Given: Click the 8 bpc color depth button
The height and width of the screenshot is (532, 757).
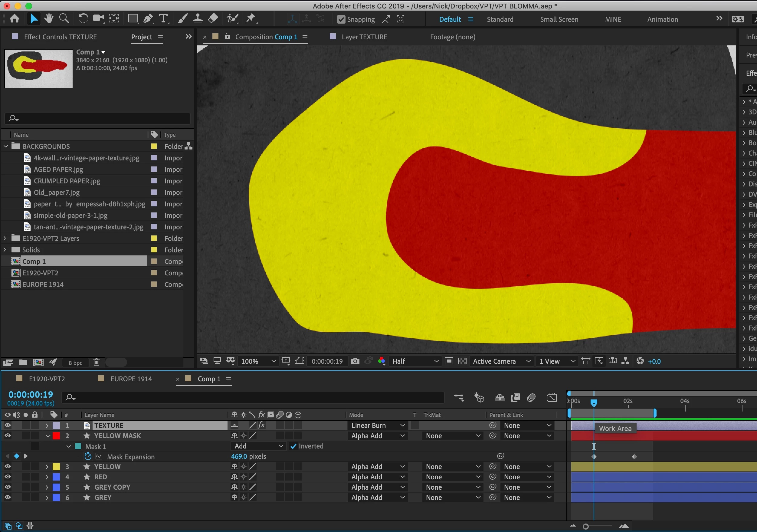Looking at the screenshot, I should point(76,363).
